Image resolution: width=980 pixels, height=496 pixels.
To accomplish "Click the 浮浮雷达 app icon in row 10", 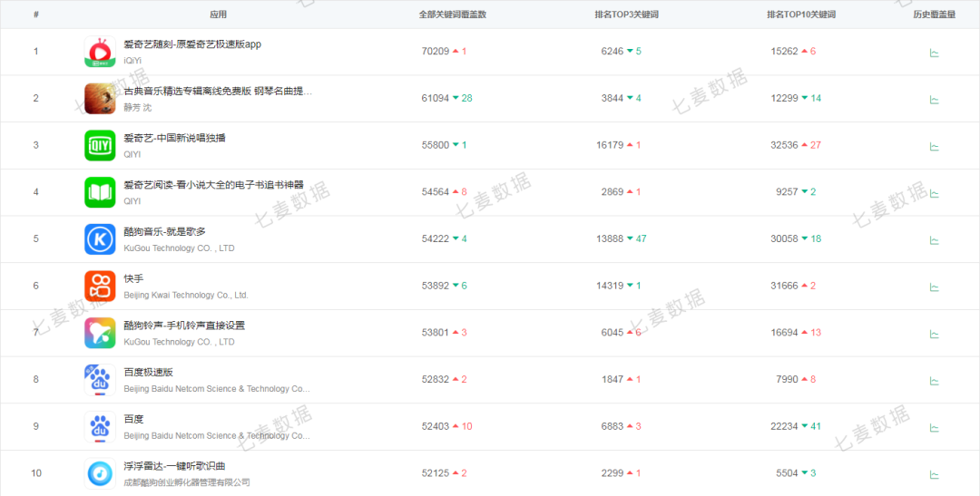I will (x=100, y=473).
